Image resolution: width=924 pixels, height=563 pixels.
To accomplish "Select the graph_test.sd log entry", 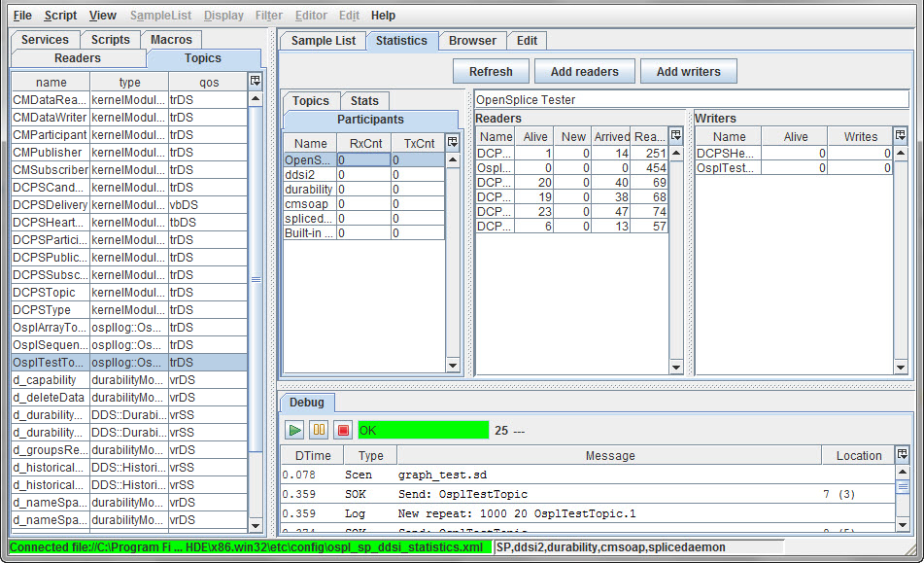I will point(588,475).
